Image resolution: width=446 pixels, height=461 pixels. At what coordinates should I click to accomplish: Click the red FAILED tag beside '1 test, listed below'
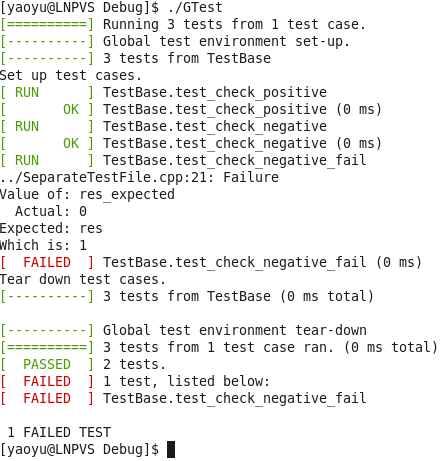tap(47, 381)
